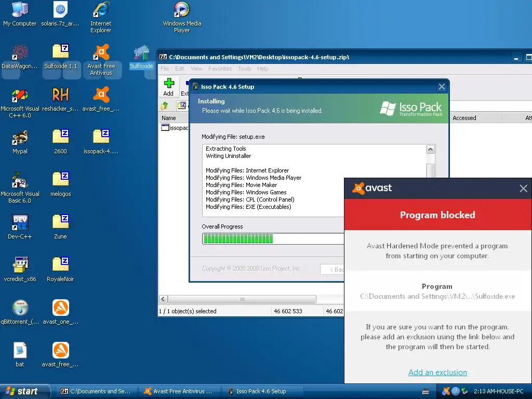Viewport: 532px width, 399px height.
Task: Open reshacker setup RH icon
Action: 60,100
